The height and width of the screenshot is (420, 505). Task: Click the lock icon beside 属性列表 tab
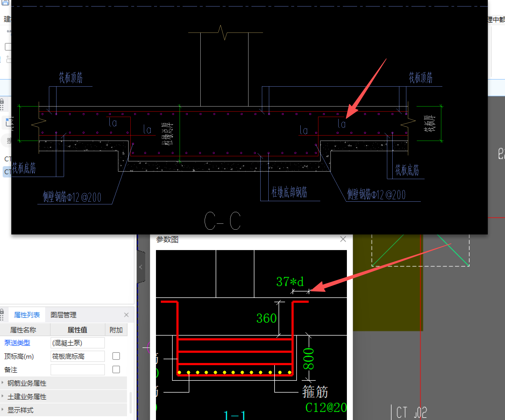point(2,312)
